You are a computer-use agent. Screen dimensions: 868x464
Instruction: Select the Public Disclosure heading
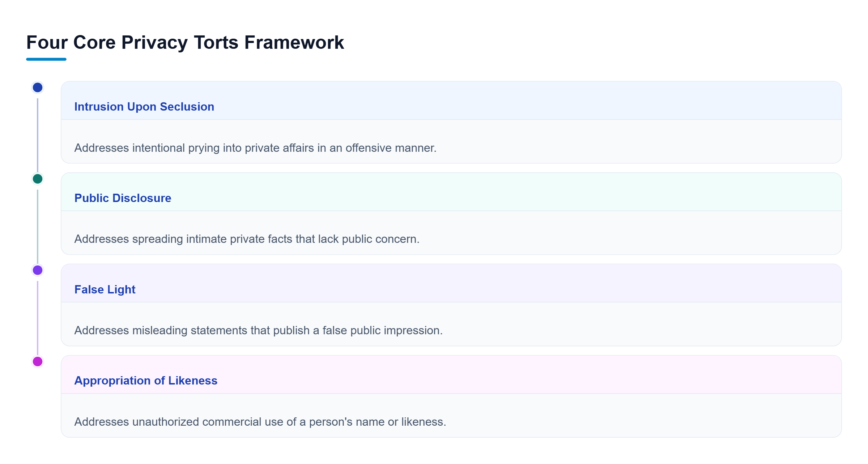(x=123, y=198)
